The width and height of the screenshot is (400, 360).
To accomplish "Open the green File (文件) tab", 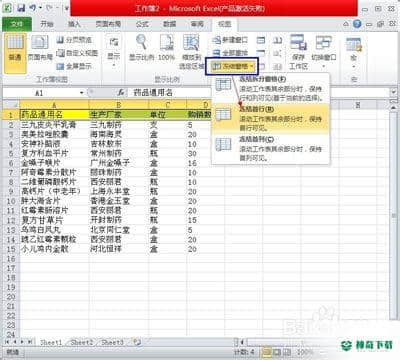I will (17, 24).
